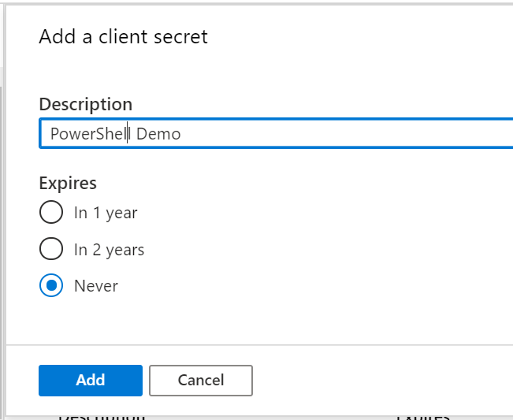
Task: Click the Description column header behind the dialog
Action: [x=101, y=416]
